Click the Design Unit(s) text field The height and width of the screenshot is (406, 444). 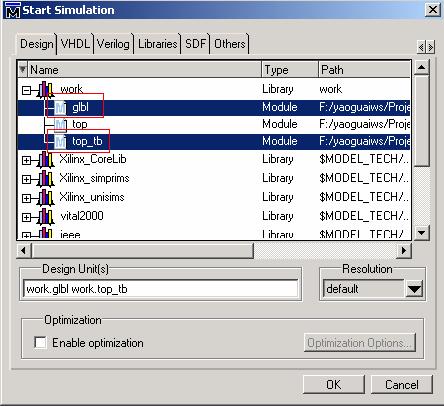pyautogui.click(x=160, y=289)
